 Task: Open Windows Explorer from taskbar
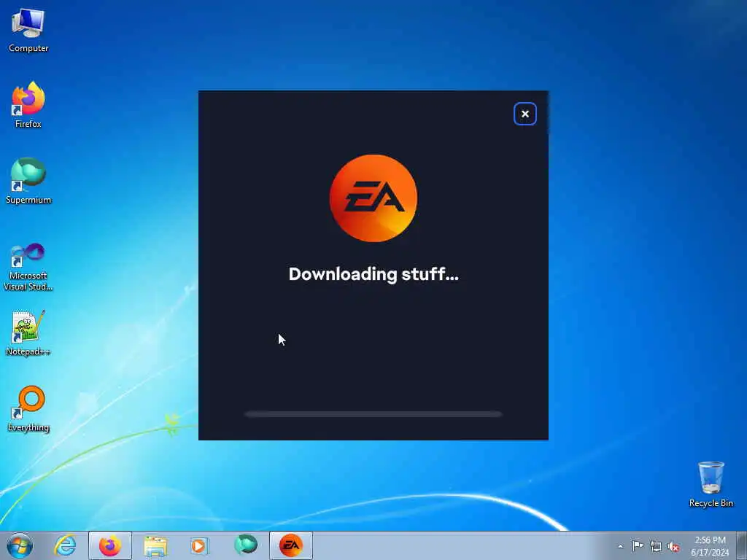155,545
